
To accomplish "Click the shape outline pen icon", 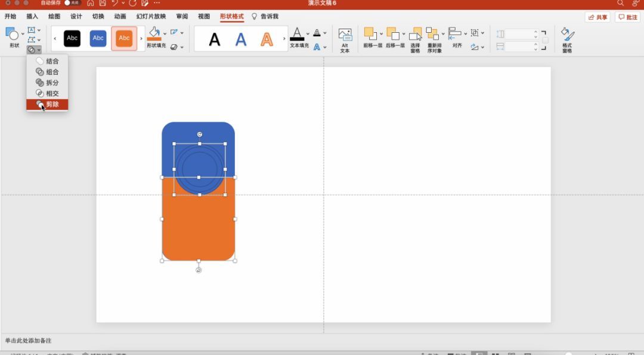I will [174, 32].
